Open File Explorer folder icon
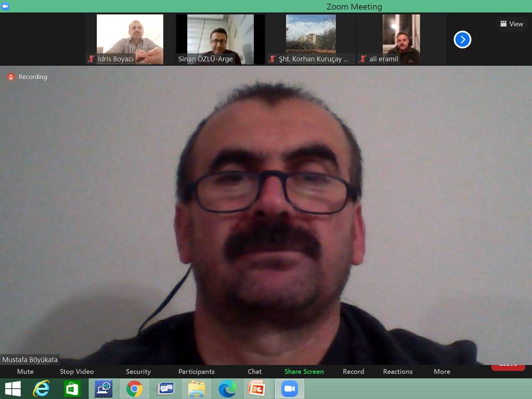The height and width of the screenshot is (399, 532). [196, 388]
